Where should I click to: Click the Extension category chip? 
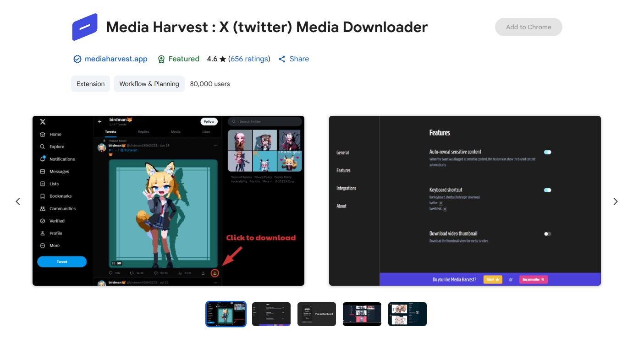90,84
